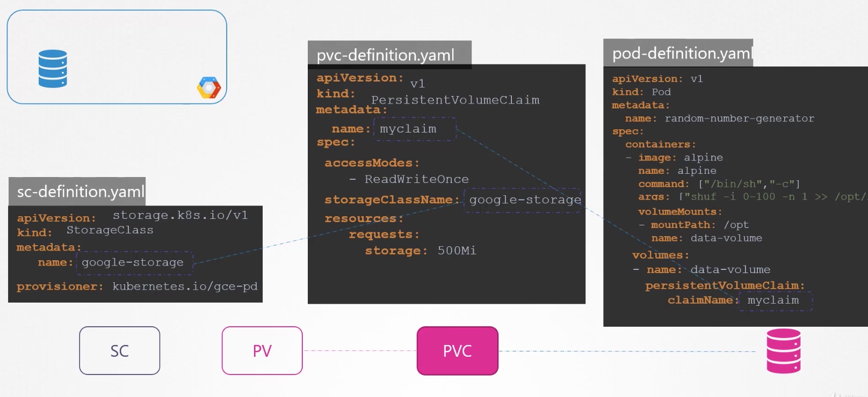
Task: Click the pink database cylinder icon
Action: (783, 351)
